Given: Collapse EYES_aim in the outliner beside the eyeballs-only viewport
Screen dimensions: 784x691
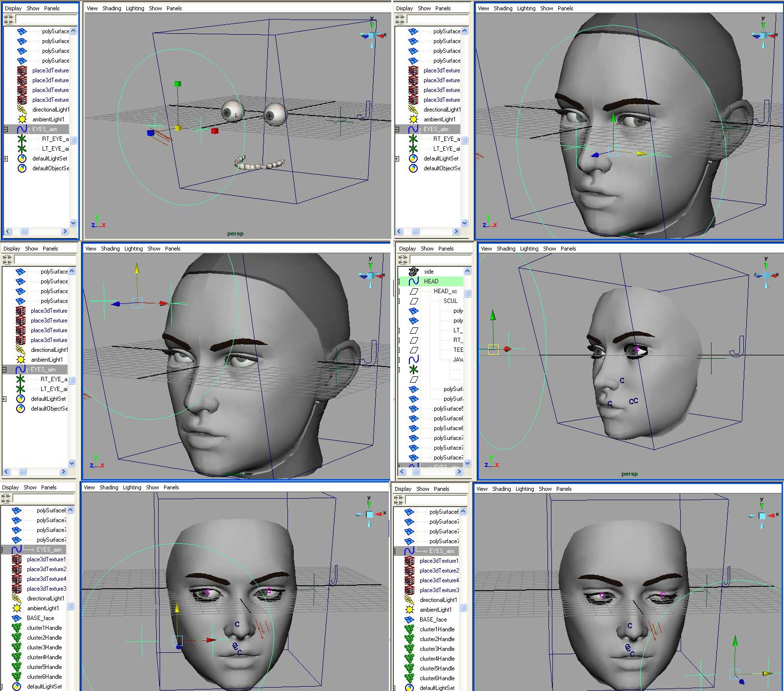Looking at the screenshot, I should tap(6, 130).
